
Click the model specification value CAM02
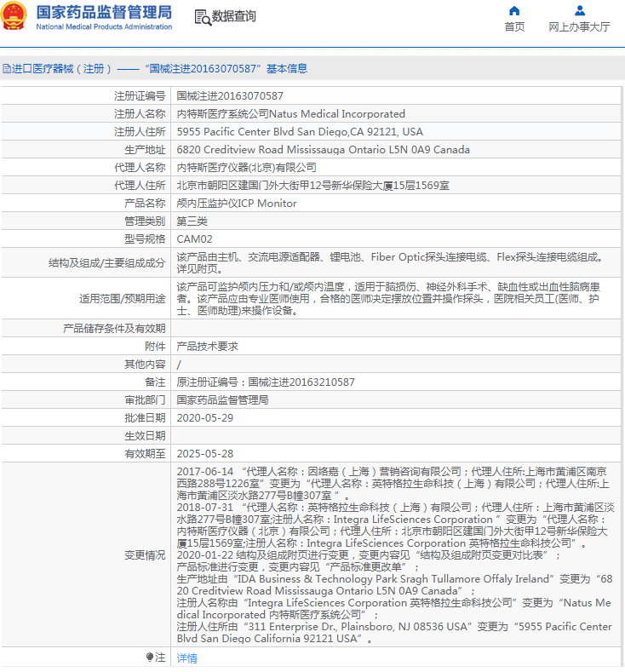click(x=195, y=239)
